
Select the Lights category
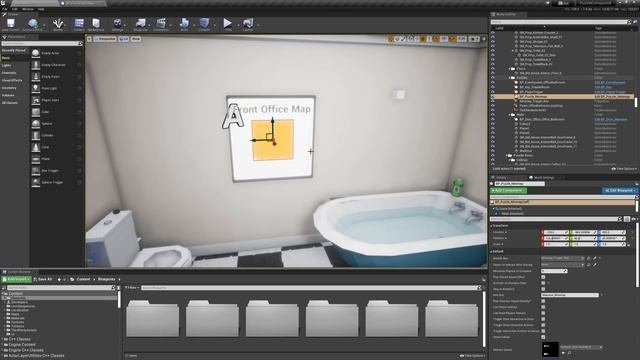click(7, 65)
